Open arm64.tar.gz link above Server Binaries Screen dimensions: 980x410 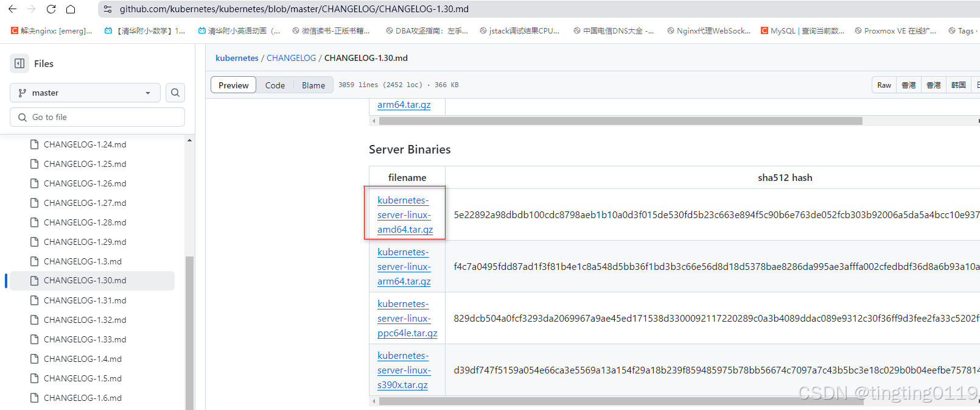pyautogui.click(x=404, y=105)
